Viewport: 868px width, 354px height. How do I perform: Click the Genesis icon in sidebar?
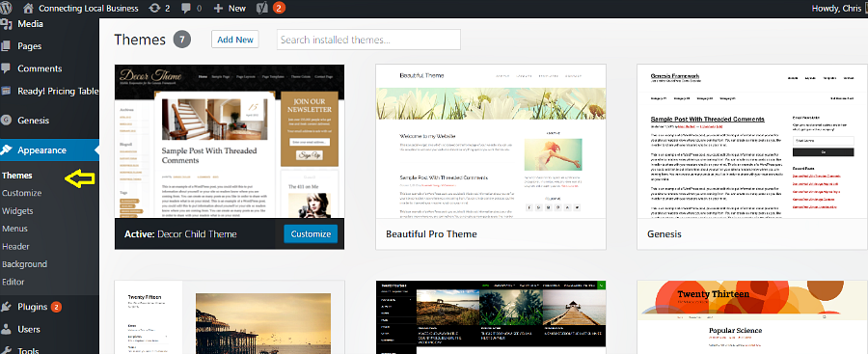(6, 121)
